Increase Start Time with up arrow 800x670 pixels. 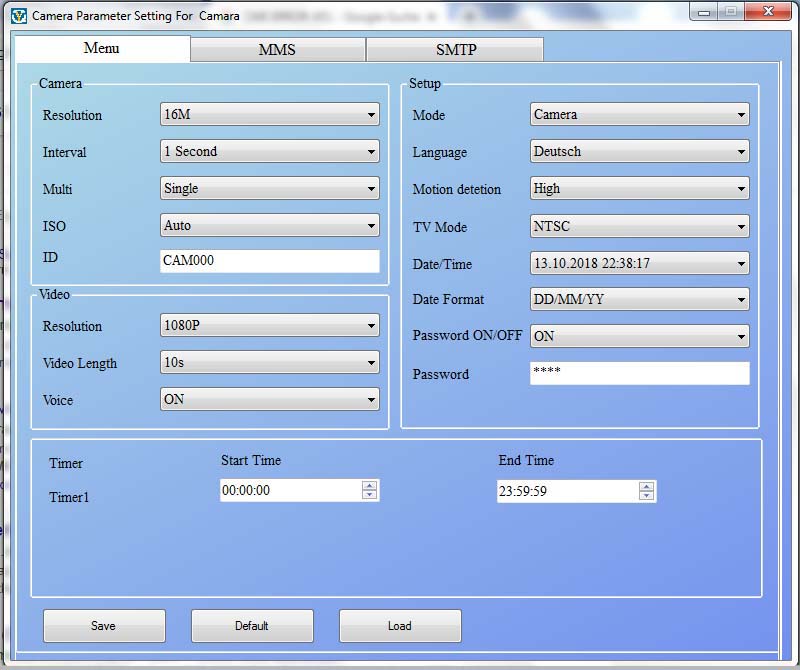point(370,485)
